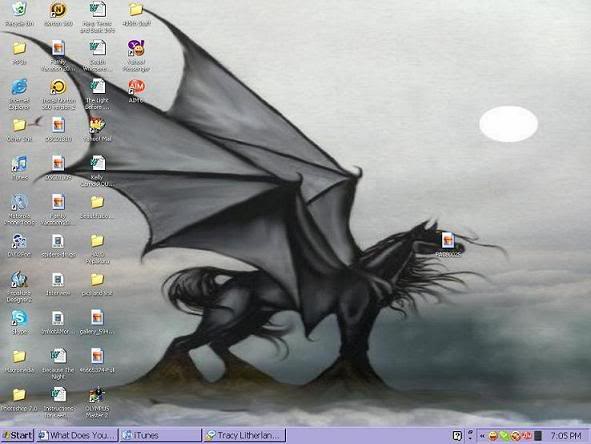Select the Install Norton 360 version 2 icon
This screenshot has height=444, width=591.
[x=58, y=94]
